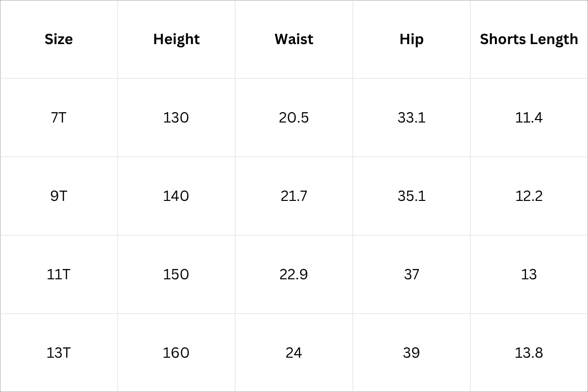Click the height value 130
Image resolution: width=588 pixels, height=392 pixels.
click(x=176, y=118)
